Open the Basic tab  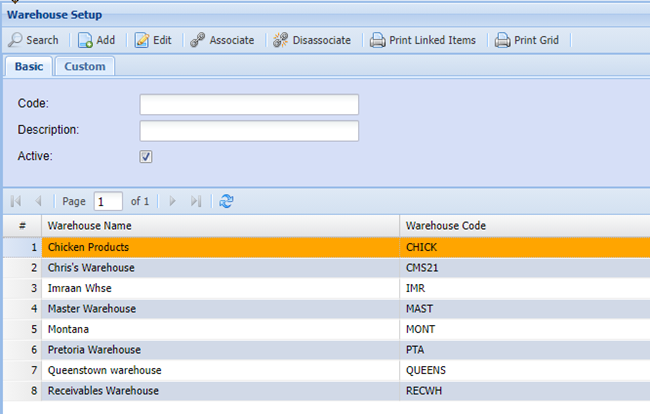pyautogui.click(x=28, y=66)
